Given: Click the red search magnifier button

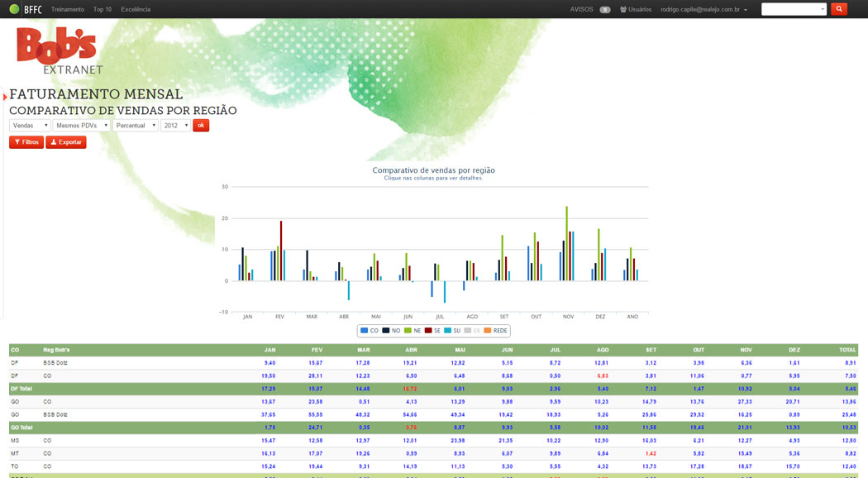Looking at the screenshot, I should coord(839,9).
